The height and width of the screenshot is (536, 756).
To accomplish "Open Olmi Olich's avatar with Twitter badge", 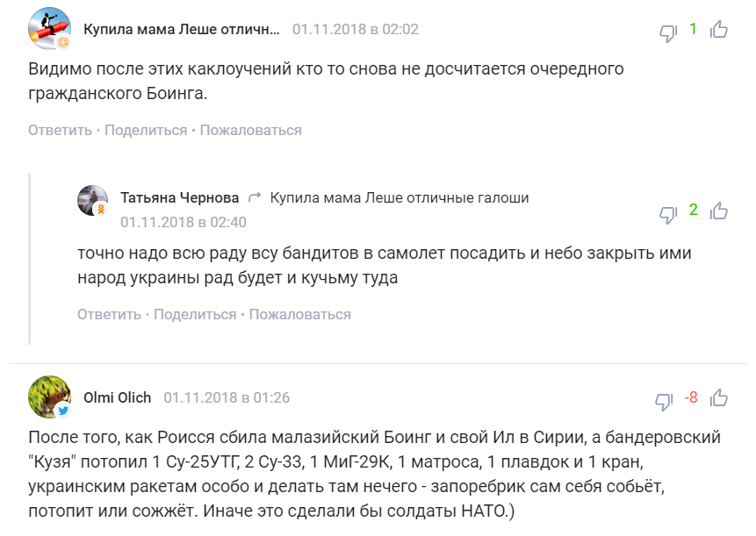I will pos(50,397).
